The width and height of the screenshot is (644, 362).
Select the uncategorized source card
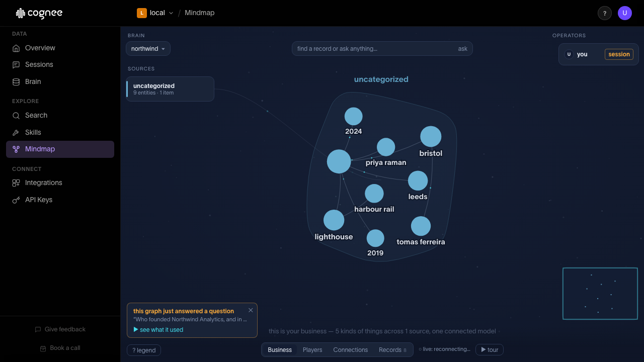click(170, 89)
